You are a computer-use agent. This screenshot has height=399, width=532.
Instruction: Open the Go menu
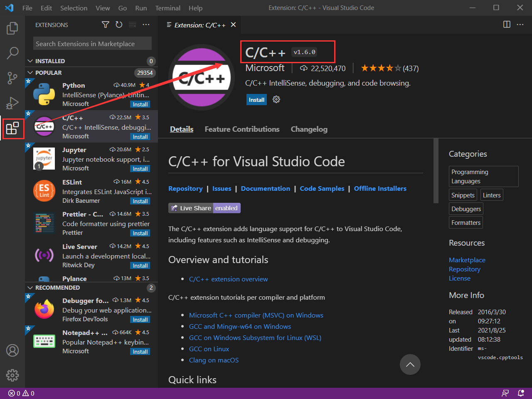[123, 8]
